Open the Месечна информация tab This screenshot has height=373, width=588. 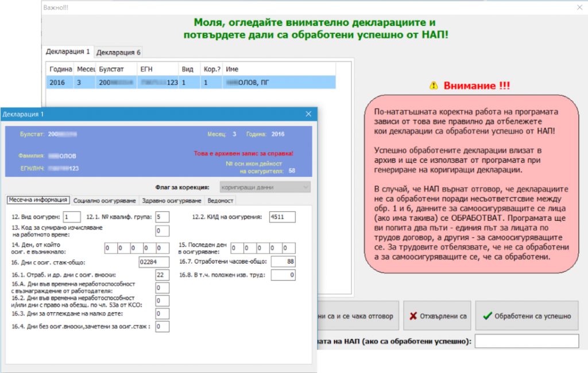click(x=38, y=200)
